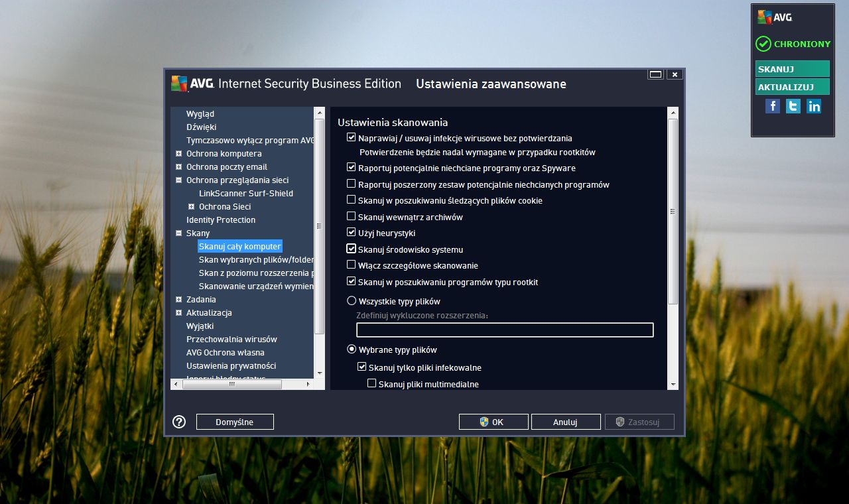This screenshot has height=504, width=849.
Task: Collapse Ochrona przeglądania sieci tree node
Action: pos(179,180)
